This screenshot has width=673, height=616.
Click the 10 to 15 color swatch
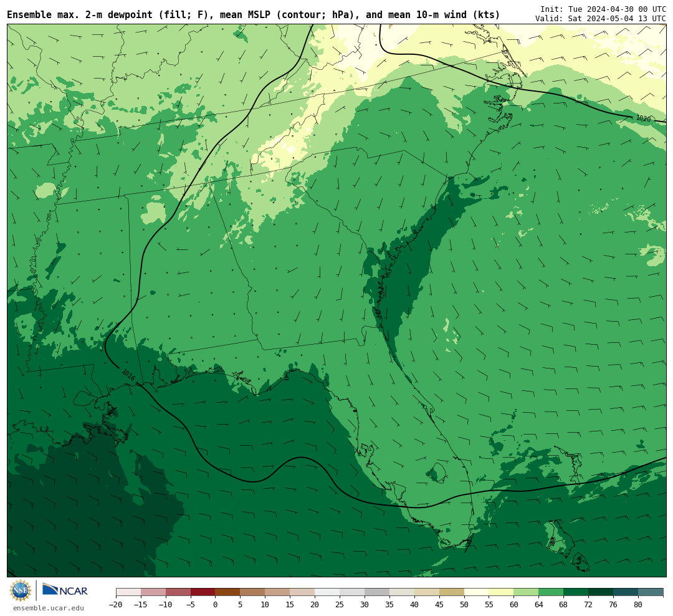coord(277,592)
